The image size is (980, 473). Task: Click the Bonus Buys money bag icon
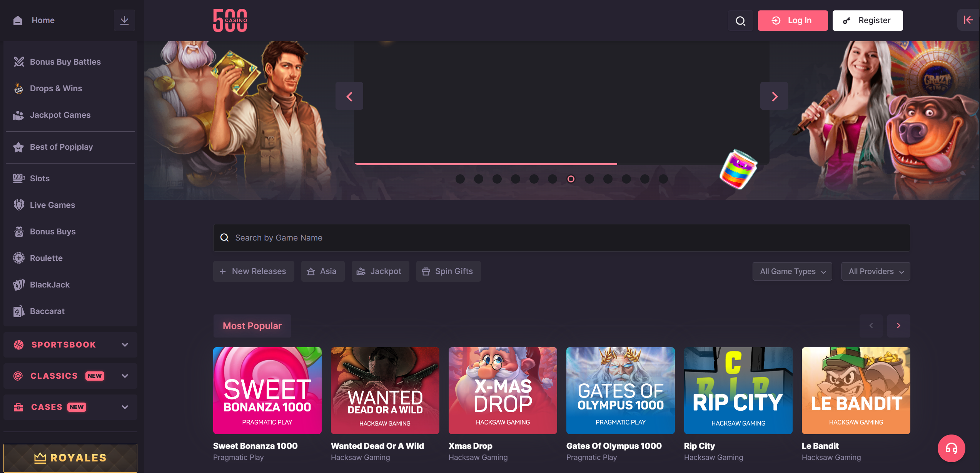click(x=18, y=232)
